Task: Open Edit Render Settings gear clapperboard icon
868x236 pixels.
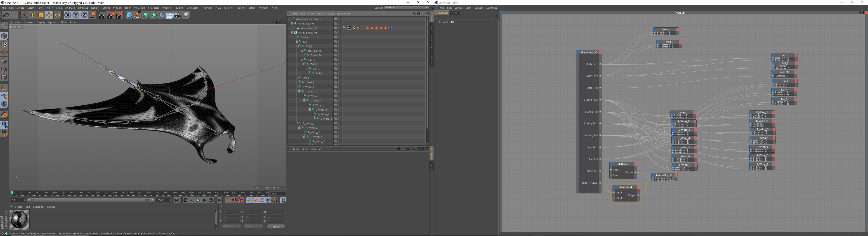Action: pyautogui.click(x=119, y=15)
